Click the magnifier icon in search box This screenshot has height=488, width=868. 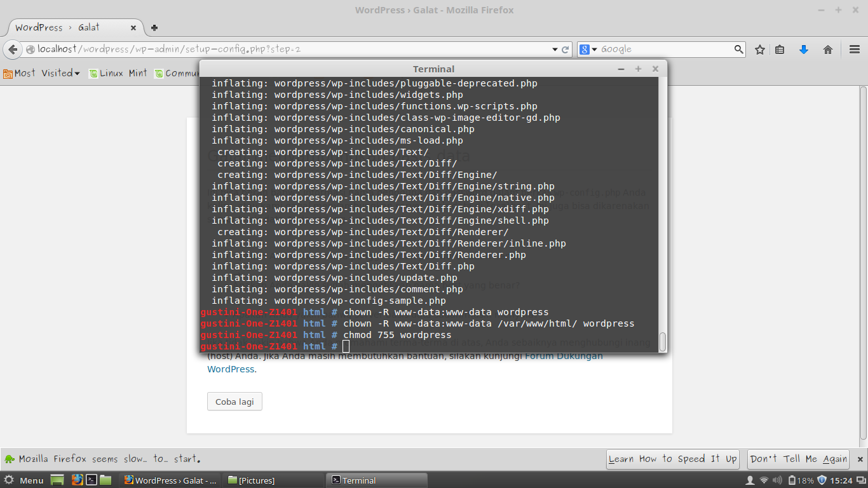pyautogui.click(x=738, y=49)
